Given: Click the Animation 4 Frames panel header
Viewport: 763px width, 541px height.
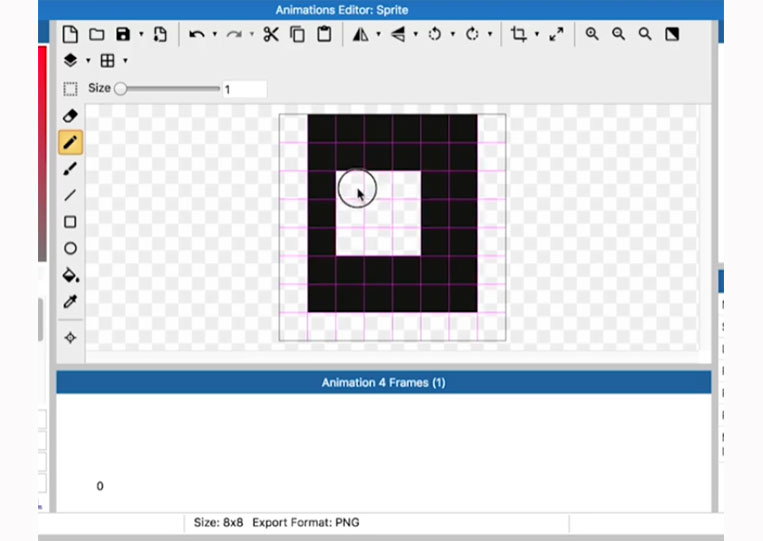Looking at the screenshot, I should point(383,382).
